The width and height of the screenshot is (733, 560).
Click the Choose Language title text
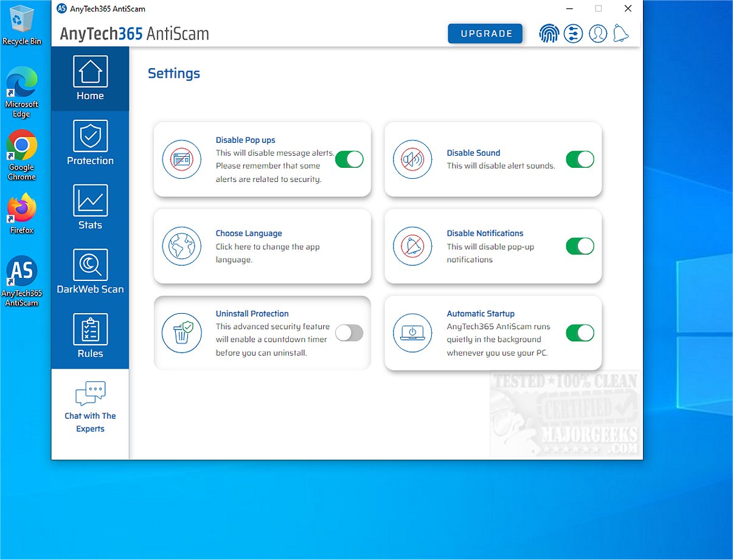(x=249, y=233)
